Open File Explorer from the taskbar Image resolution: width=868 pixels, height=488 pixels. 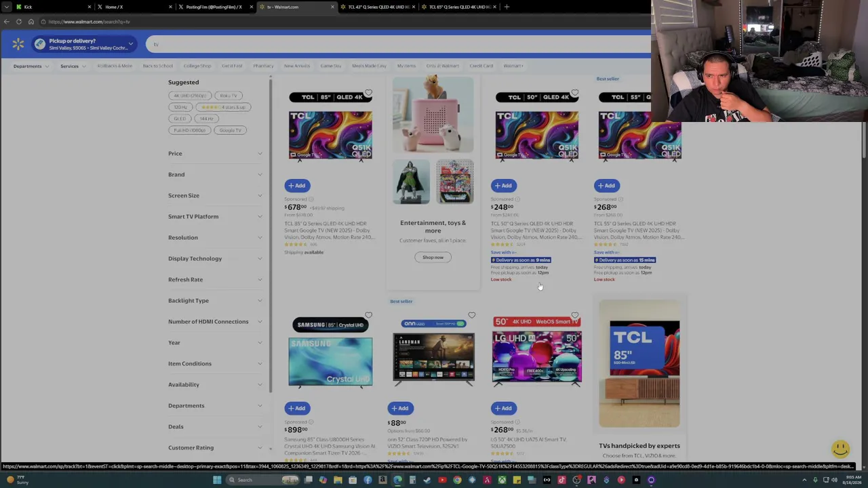(x=338, y=480)
